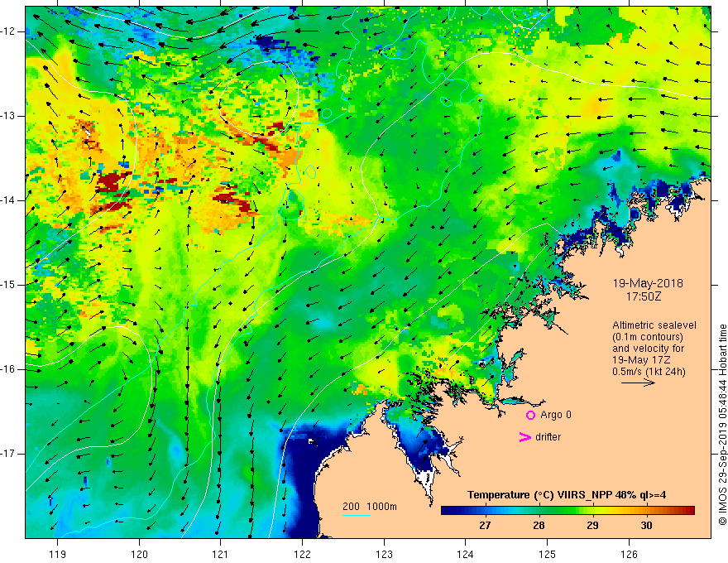Select the 29 label on temperature scale
The width and height of the screenshot is (728, 563).
tap(592, 526)
